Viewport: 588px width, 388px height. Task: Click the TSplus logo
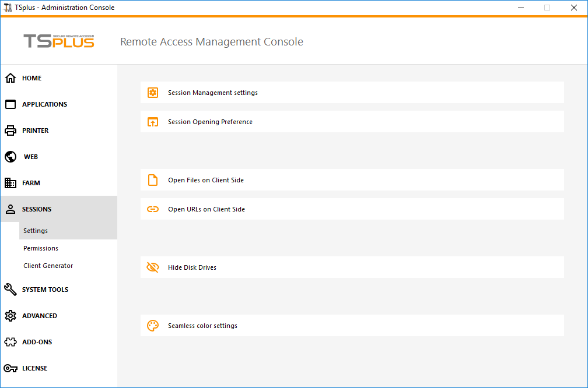pos(58,41)
